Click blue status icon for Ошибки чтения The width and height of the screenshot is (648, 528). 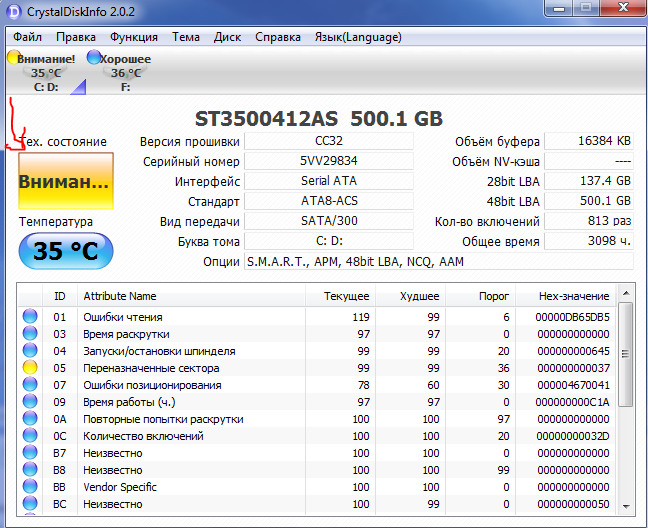(x=30, y=316)
